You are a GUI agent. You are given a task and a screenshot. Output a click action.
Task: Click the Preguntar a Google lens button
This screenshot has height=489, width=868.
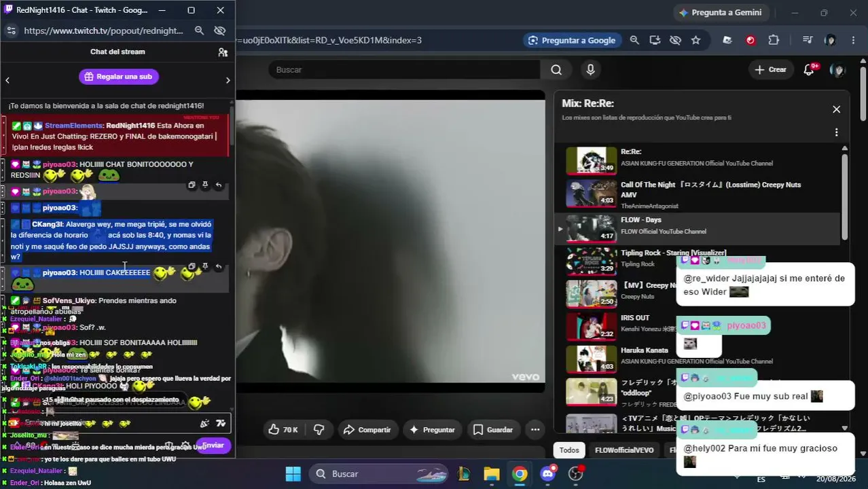coord(572,40)
